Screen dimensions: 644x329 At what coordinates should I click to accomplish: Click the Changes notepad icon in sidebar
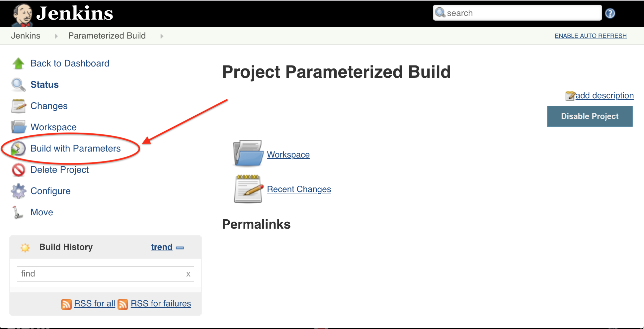(x=18, y=106)
